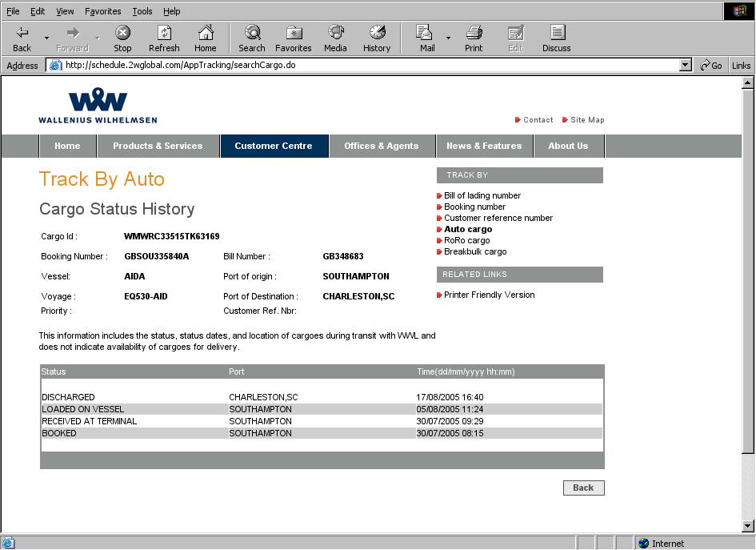Select the Customer Centre tab
This screenshot has width=756, height=550.
274,146
